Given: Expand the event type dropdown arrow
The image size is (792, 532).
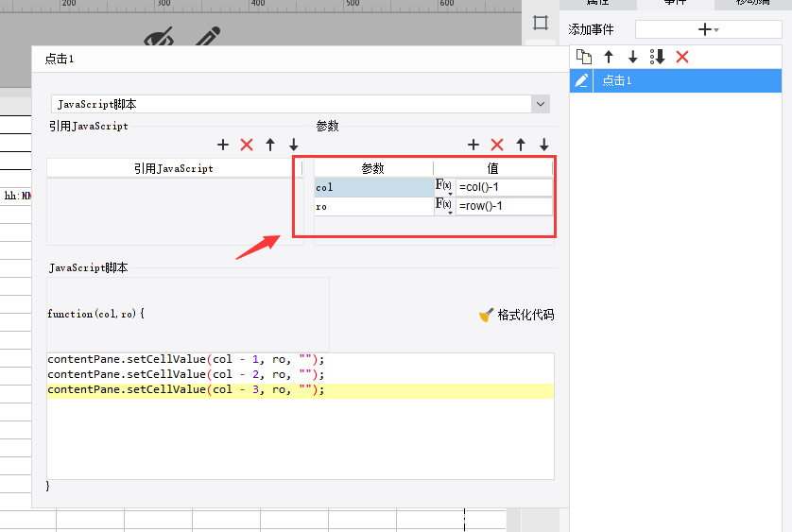Looking at the screenshot, I should pyautogui.click(x=541, y=104).
